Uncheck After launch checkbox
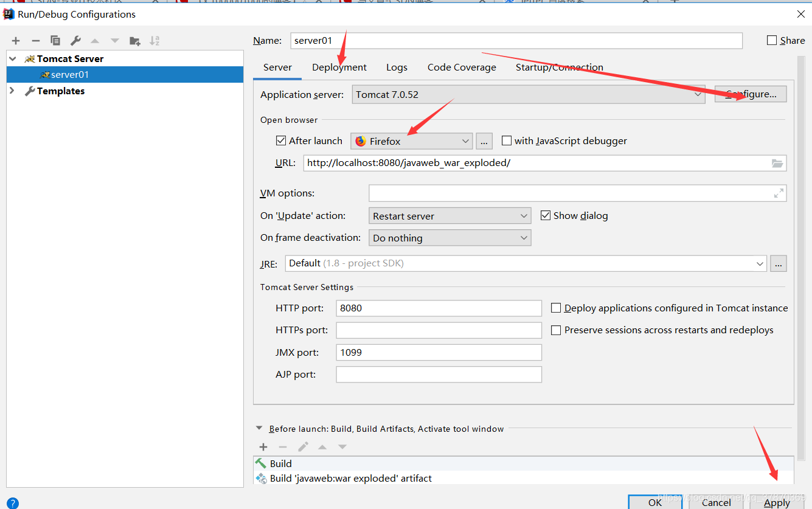This screenshot has height=509, width=812. click(x=281, y=140)
